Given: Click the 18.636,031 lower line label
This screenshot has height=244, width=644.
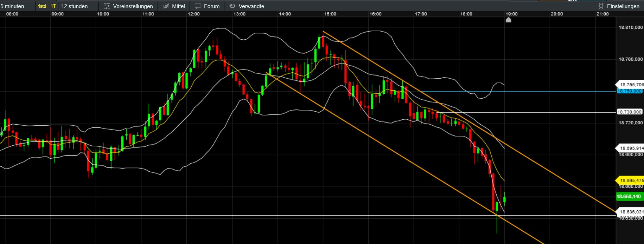Looking at the screenshot, I should coord(630,212).
